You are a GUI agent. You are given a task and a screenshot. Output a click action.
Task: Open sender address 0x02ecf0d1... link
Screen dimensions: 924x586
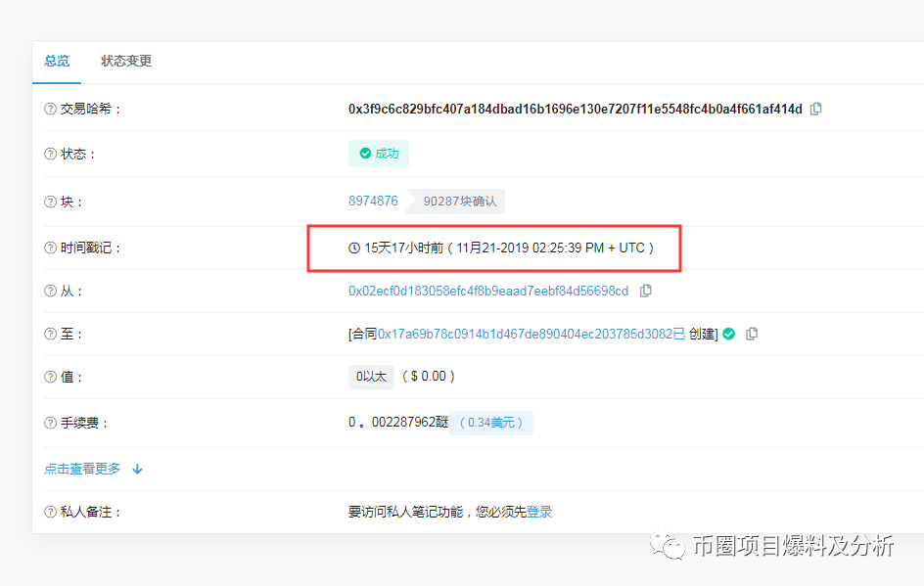pyautogui.click(x=488, y=291)
